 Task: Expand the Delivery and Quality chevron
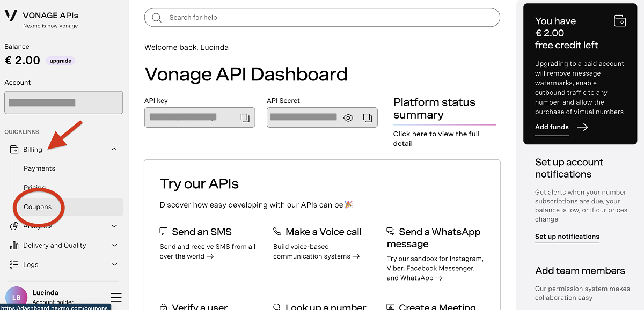coord(114,246)
